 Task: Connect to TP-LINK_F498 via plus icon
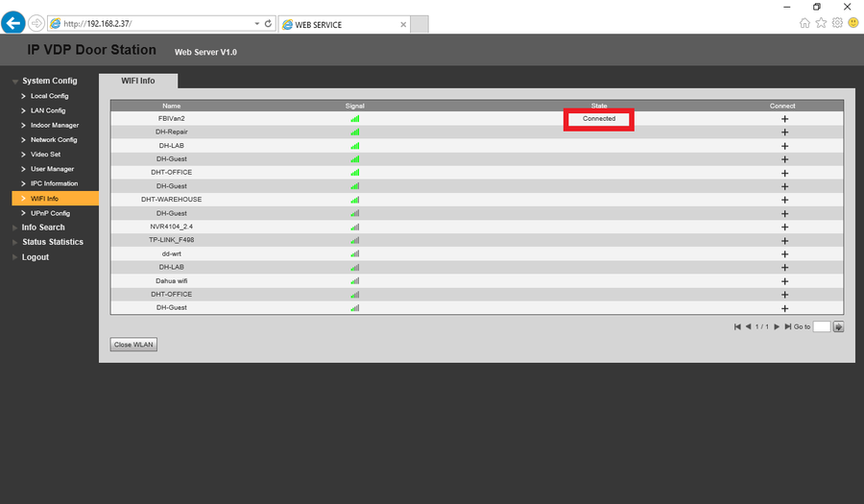(x=784, y=241)
